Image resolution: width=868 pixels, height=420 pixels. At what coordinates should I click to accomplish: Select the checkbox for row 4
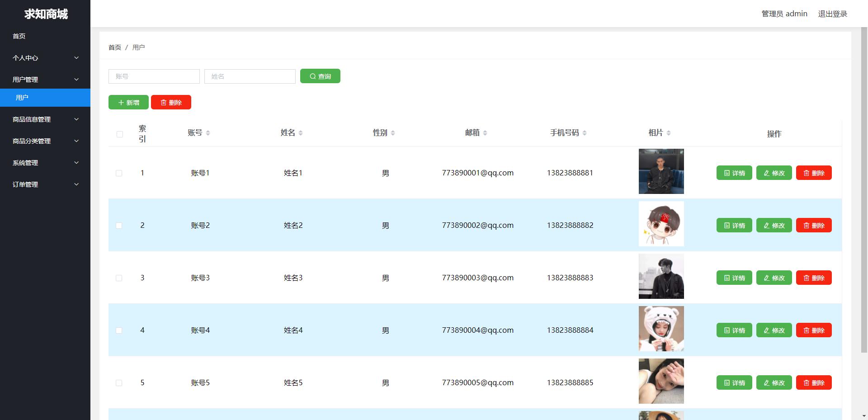tap(119, 330)
